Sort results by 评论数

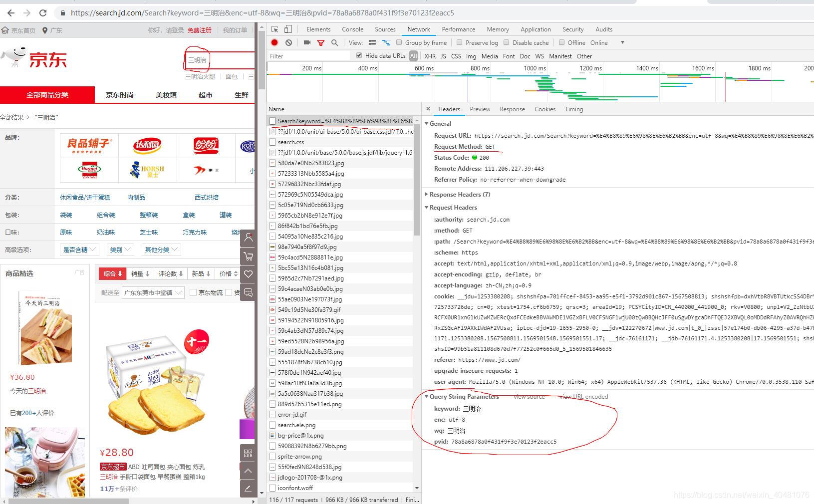[171, 273]
